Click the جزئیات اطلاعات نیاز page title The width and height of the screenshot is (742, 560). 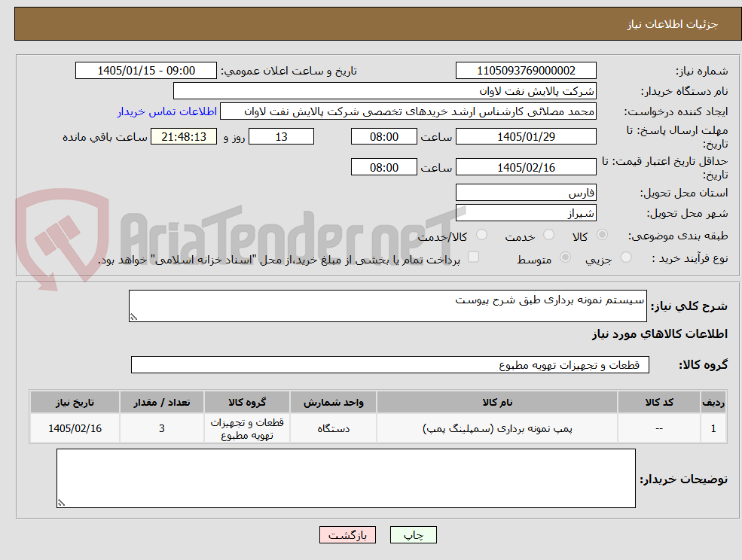(x=673, y=24)
